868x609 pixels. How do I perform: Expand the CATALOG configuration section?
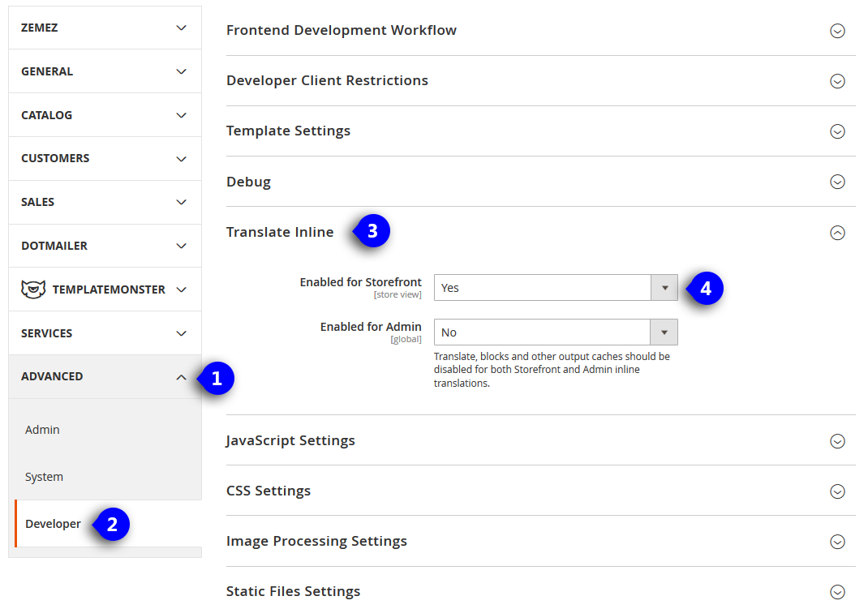[x=105, y=115]
